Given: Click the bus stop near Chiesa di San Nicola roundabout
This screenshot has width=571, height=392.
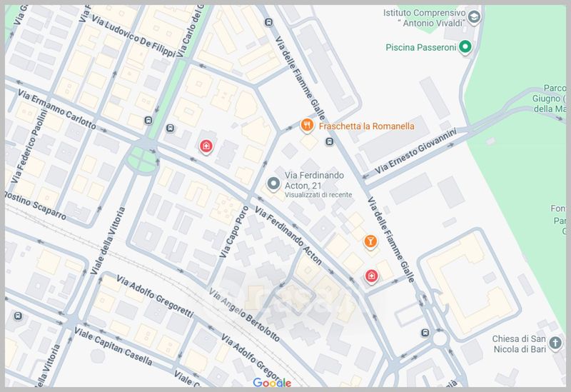Looking at the screenshot, I should pyautogui.click(x=425, y=333).
